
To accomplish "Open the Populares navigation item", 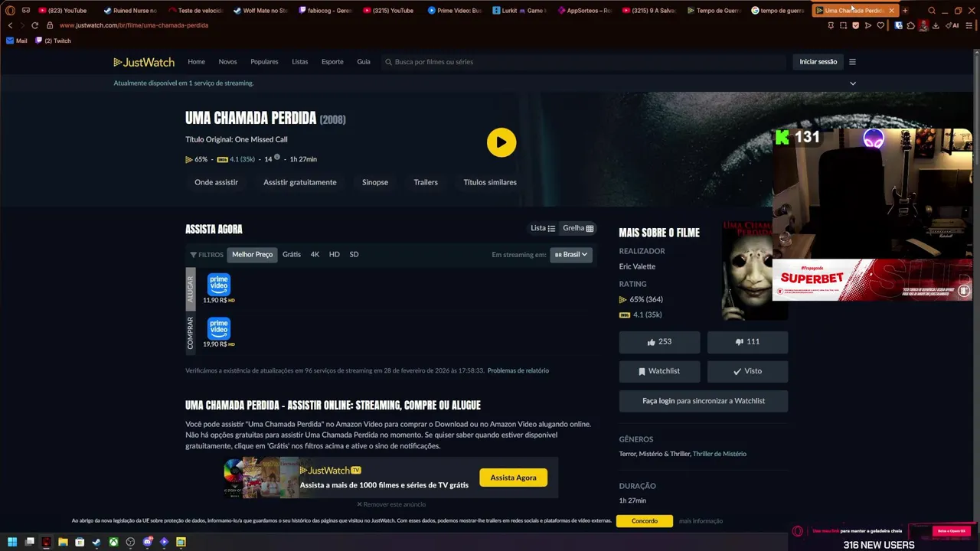I will (x=264, y=62).
